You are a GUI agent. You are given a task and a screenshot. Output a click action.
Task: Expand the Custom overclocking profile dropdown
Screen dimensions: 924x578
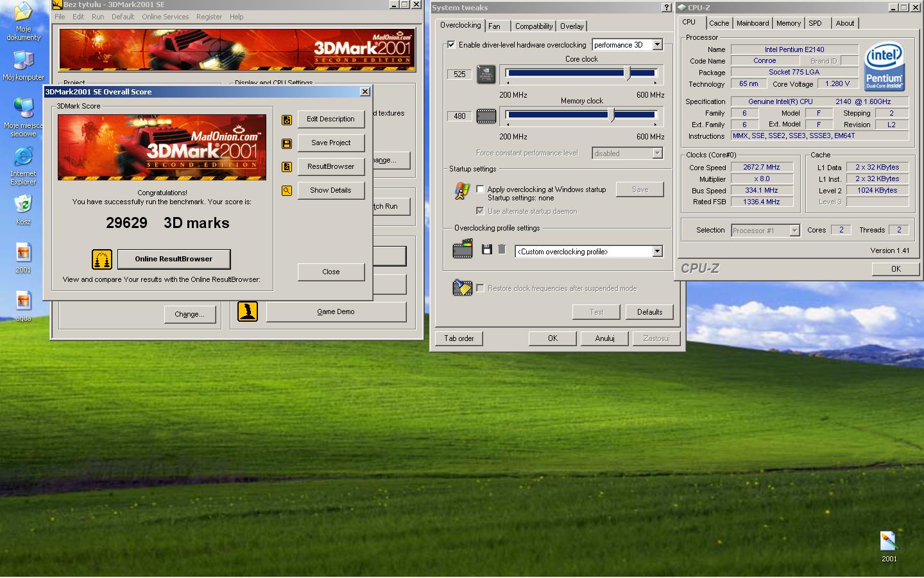[x=658, y=252]
